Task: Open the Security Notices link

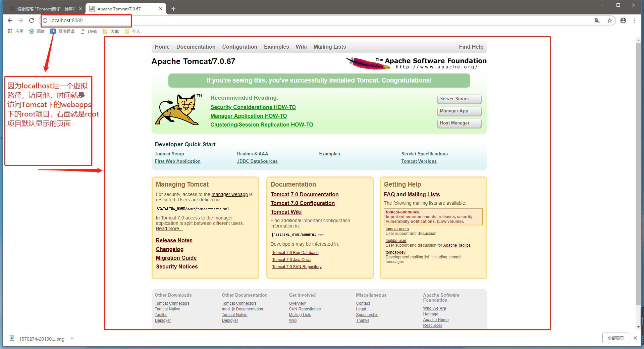Action: click(177, 267)
